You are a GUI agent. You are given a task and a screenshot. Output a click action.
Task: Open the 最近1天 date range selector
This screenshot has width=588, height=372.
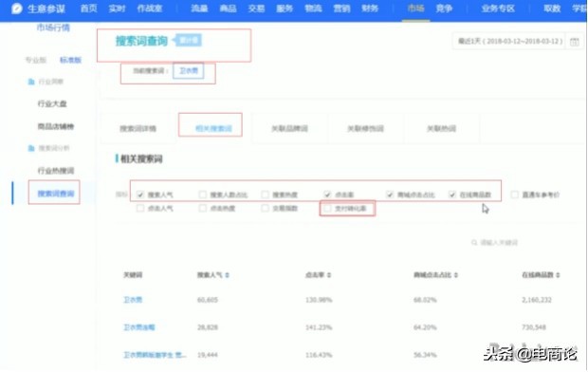511,42
